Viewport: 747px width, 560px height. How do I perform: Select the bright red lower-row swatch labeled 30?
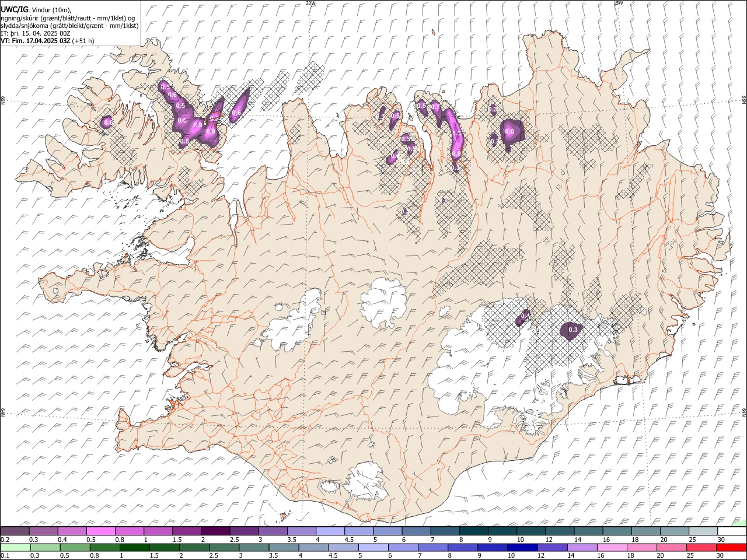click(x=731, y=547)
